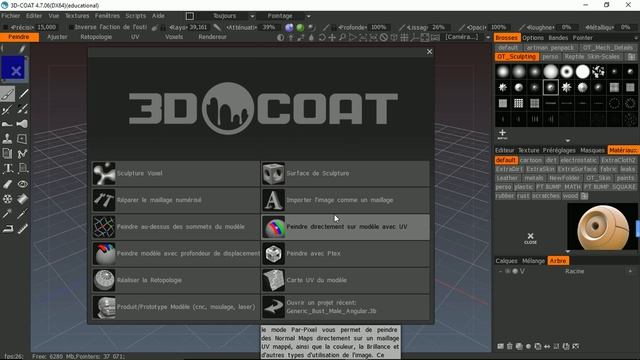This screenshot has width=640, height=360.
Task: Switch to the Rendereur room tab
Action: click(212, 37)
